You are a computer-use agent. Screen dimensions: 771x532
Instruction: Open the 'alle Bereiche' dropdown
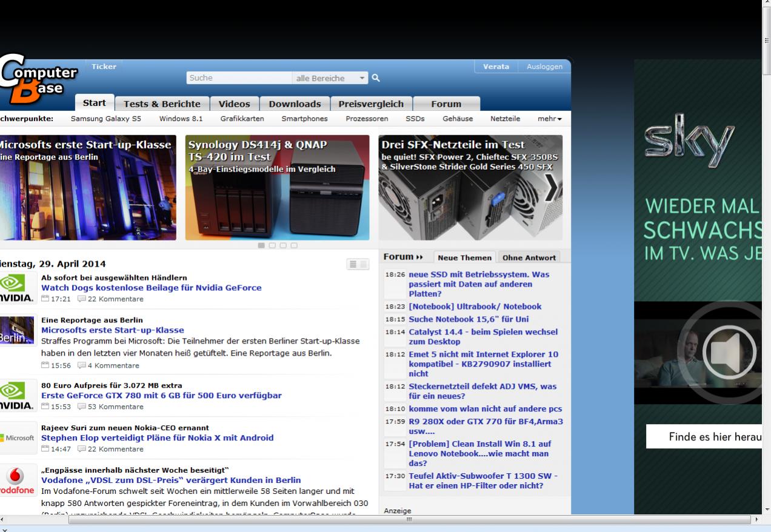point(330,78)
